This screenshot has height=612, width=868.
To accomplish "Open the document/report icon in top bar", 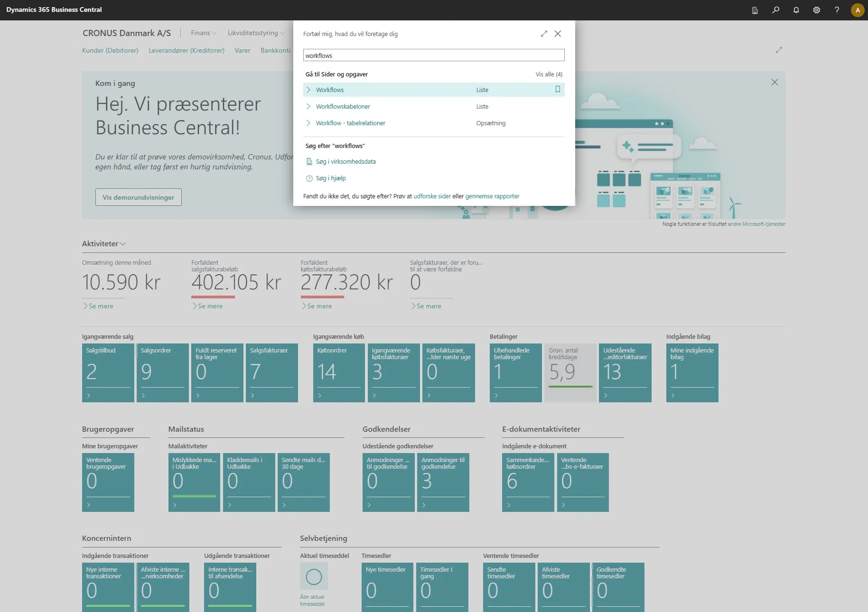I will pyautogui.click(x=755, y=10).
